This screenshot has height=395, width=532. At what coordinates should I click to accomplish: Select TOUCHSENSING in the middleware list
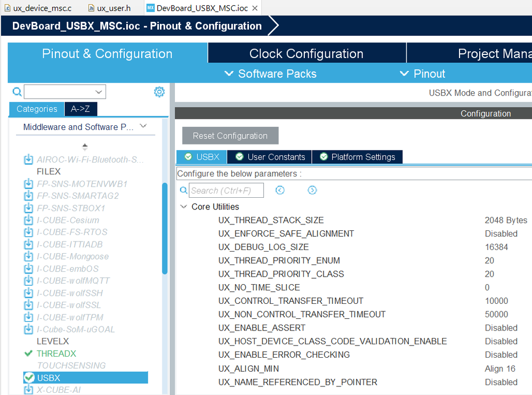(x=71, y=366)
